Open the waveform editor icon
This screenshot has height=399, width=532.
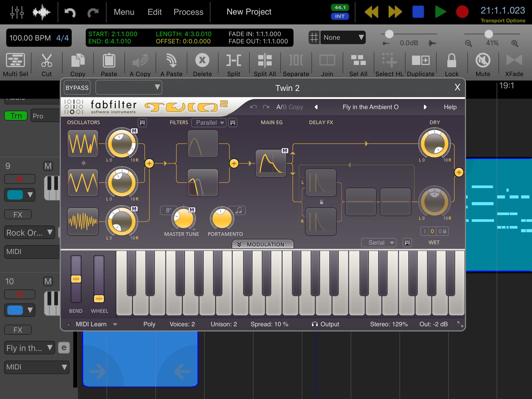(41, 12)
